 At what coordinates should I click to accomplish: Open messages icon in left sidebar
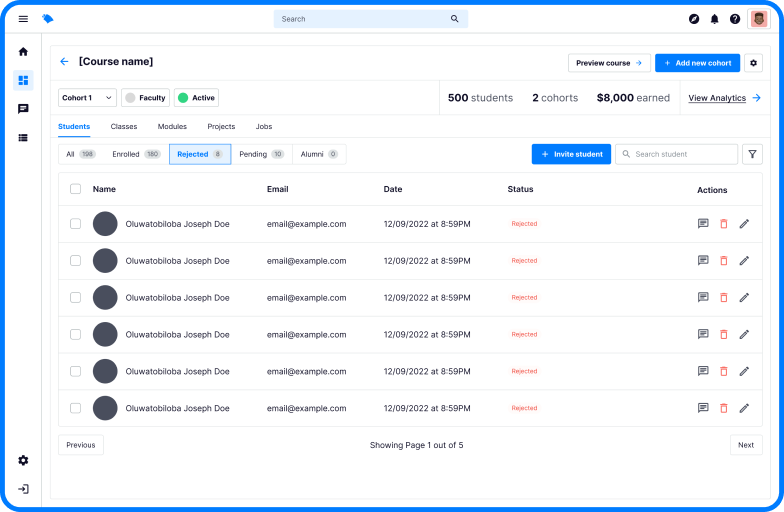23,109
